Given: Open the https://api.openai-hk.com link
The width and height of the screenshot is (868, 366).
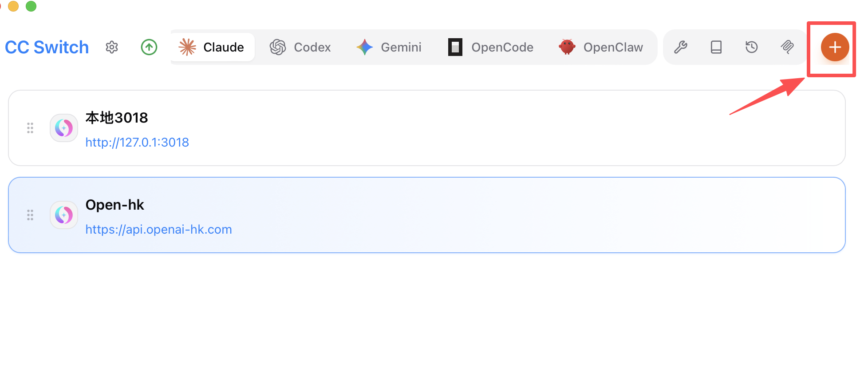Looking at the screenshot, I should click(158, 229).
